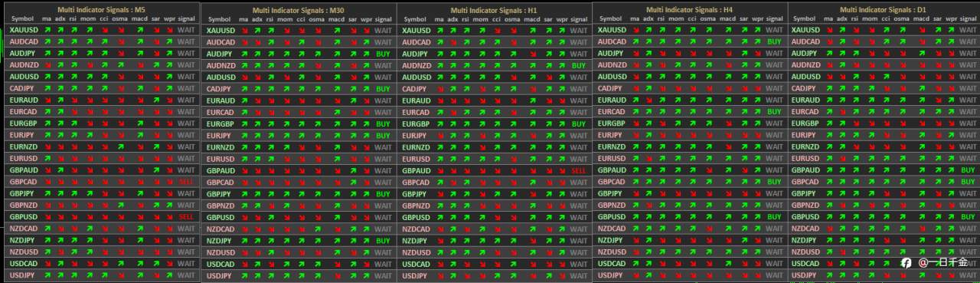Click the osma column header in M30 panel

(316, 19)
